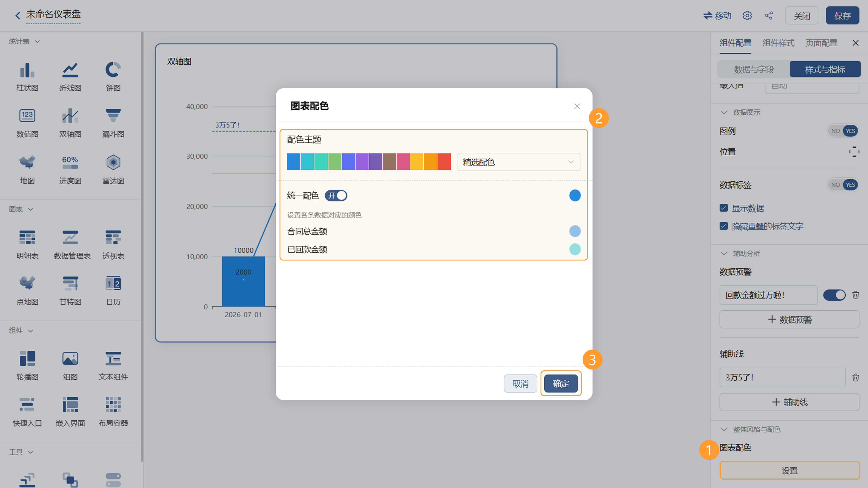This screenshot has height=488, width=868.
Task: Click the 关闭 button in header
Action: click(802, 16)
